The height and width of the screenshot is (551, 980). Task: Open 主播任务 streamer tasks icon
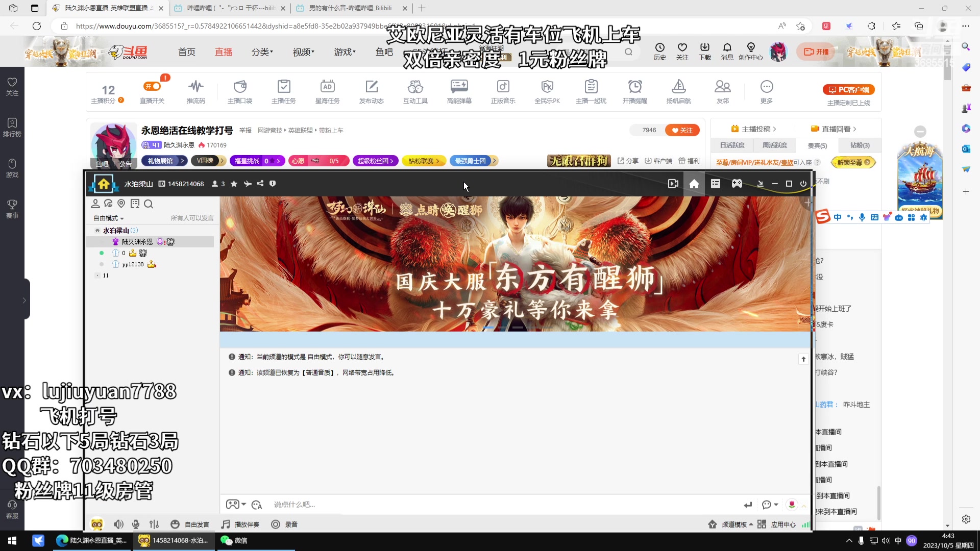click(x=284, y=92)
